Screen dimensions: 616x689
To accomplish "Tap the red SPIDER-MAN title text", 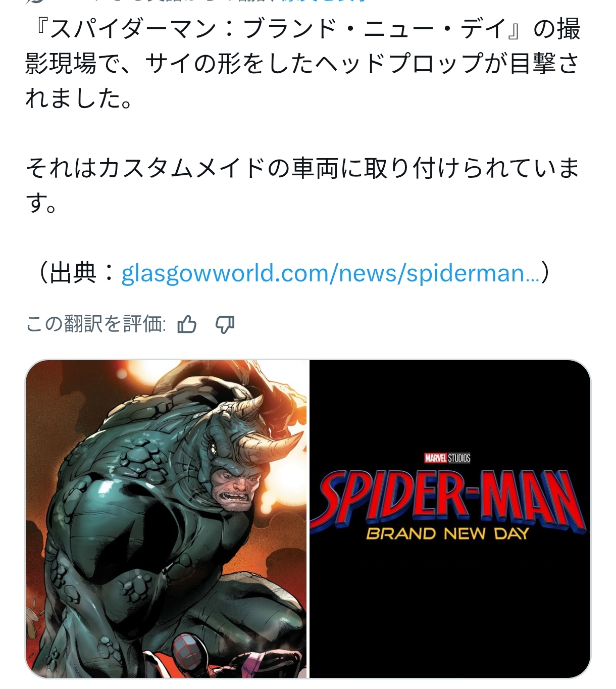I will point(448,498).
